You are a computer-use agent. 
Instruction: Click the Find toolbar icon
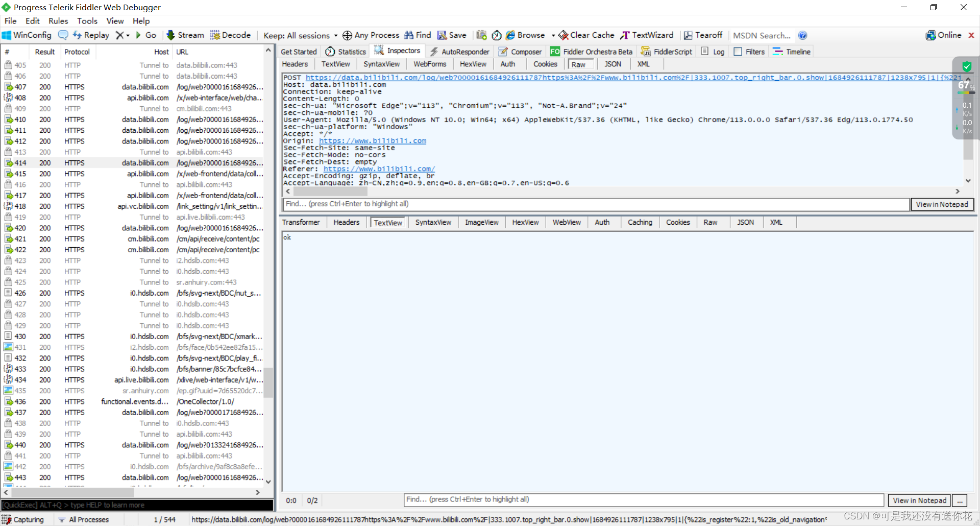pyautogui.click(x=417, y=35)
